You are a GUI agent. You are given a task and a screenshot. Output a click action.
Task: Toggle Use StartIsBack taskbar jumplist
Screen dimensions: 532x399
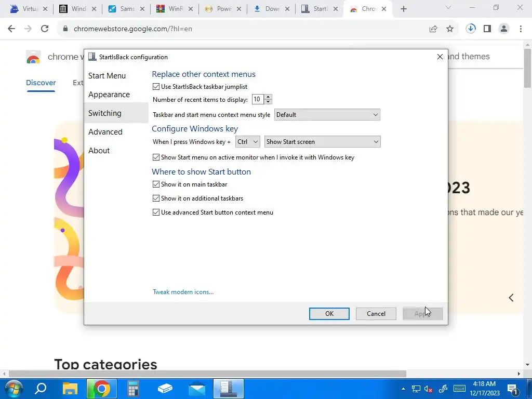pyautogui.click(x=156, y=87)
